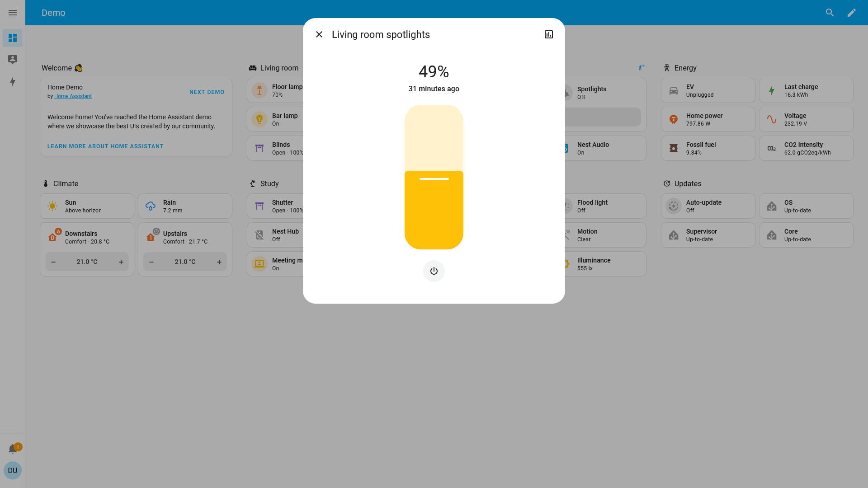Click NEXT DEMO button
868x488 pixels.
[x=207, y=92]
